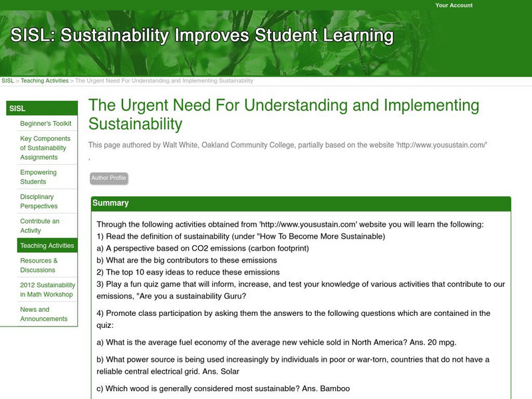Click the SISL site title banner

202,35
